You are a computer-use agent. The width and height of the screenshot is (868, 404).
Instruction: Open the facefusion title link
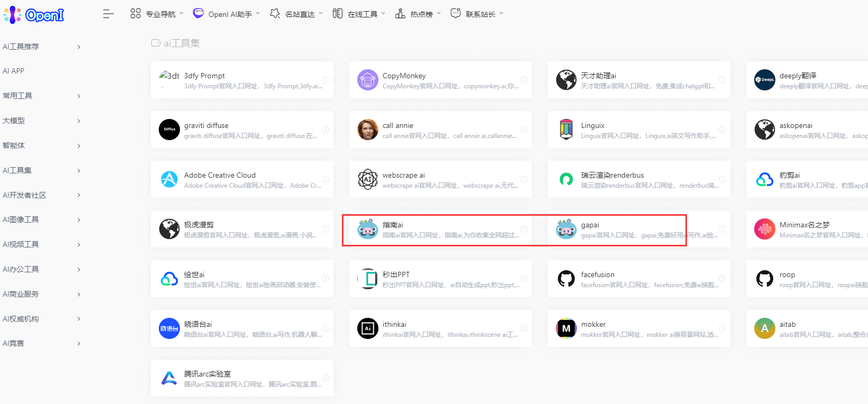pyautogui.click(x=598, y=274)
